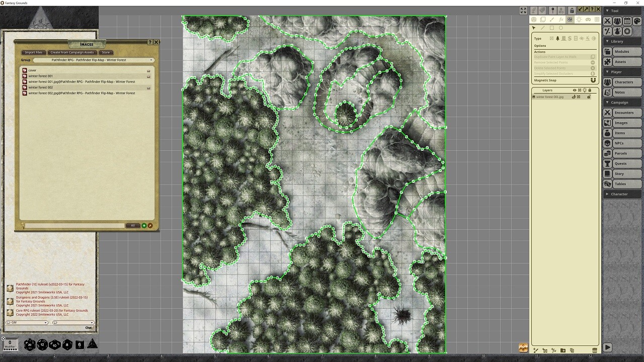Roll the d8 die

(x=67, y=344)
